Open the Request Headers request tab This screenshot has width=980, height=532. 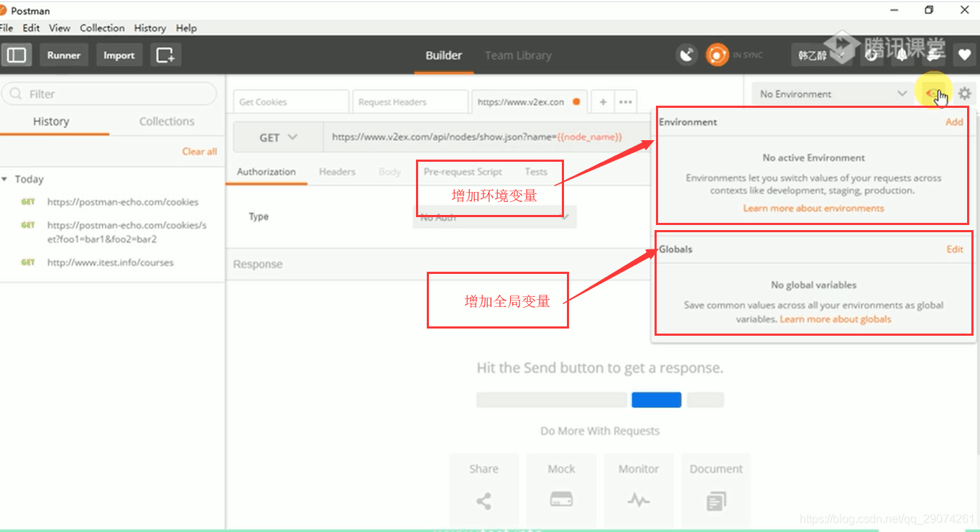click(x=409, y=102)
